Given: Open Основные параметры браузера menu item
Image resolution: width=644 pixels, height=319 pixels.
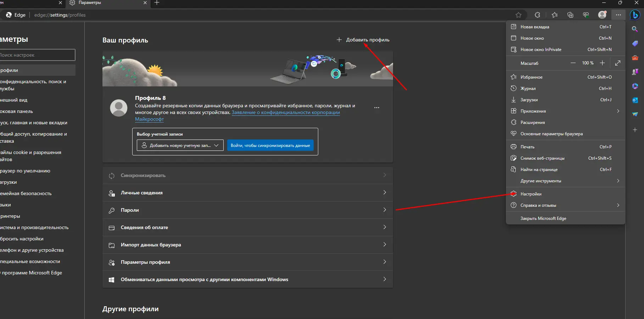Looking at the screenshot, I should point(565,134).
